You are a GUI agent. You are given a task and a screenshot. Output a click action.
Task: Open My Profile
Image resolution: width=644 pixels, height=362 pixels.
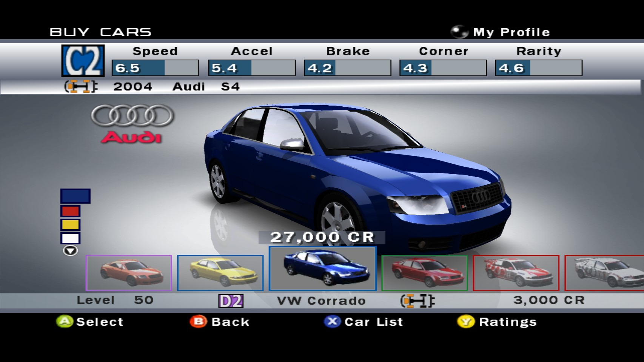[x=512, y=32]
